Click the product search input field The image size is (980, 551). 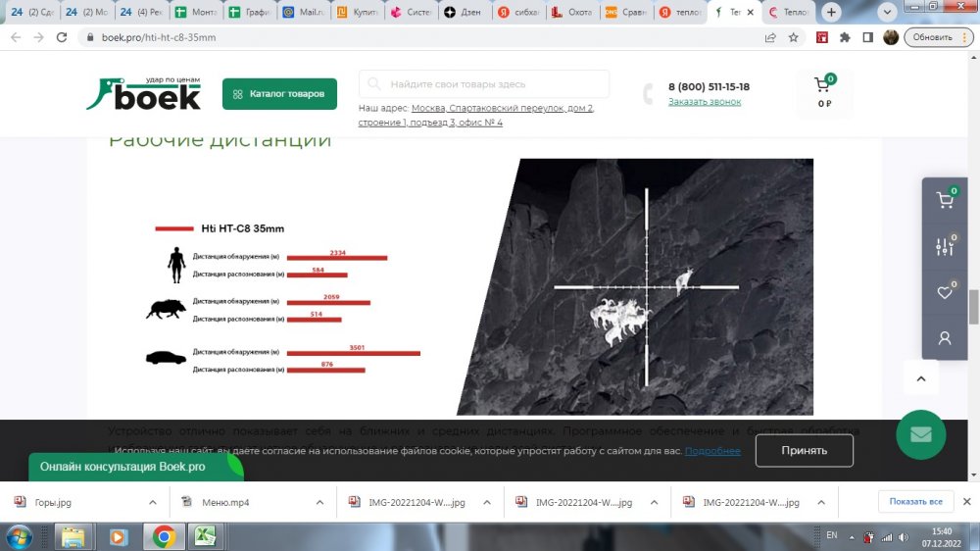pyautogui.click(x=484, y=84)
